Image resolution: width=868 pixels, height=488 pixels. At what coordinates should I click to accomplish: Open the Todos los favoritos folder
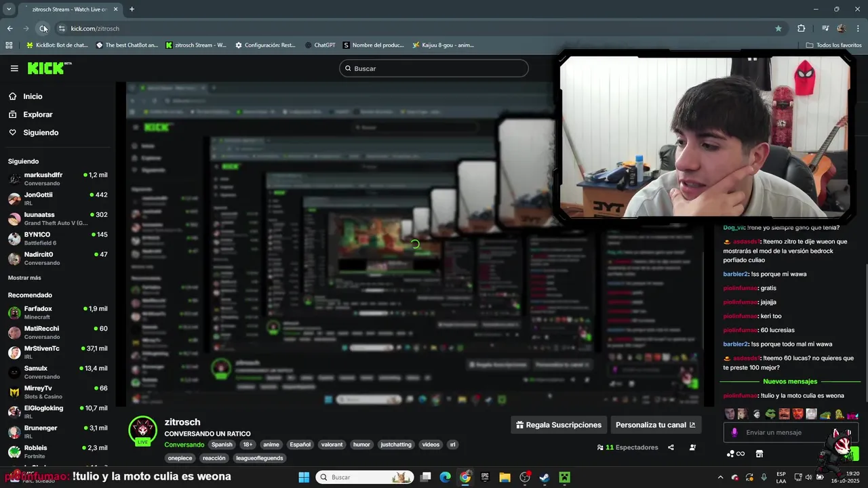pos(834,45)
